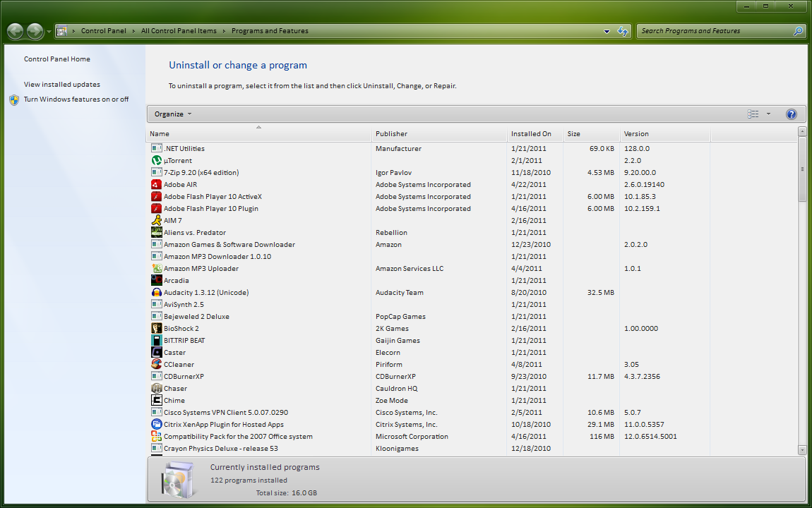The image size is (812, 508).
Task: Sort by the Publisher column header
Action: point(439,134)
